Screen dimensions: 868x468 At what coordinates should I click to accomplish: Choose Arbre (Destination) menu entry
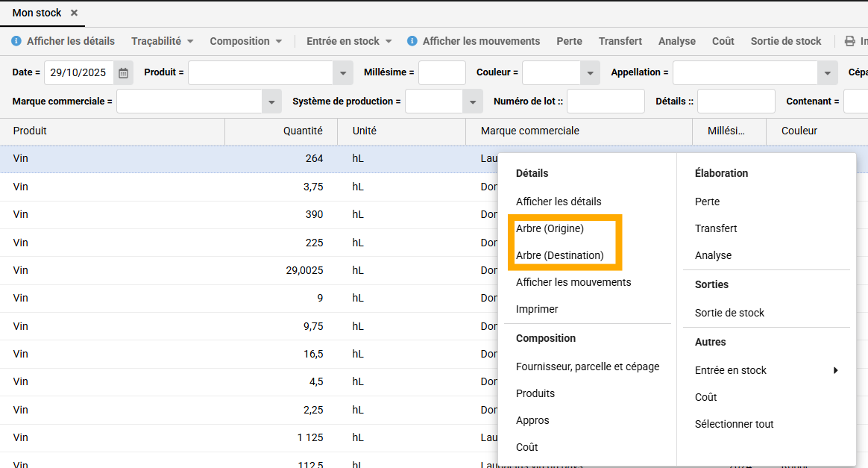click(559, 255)
